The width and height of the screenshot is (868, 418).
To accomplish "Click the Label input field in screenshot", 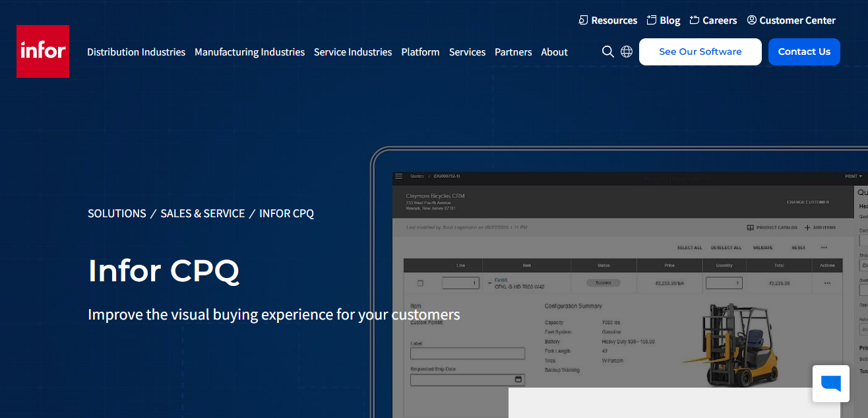I will point(468,354).
